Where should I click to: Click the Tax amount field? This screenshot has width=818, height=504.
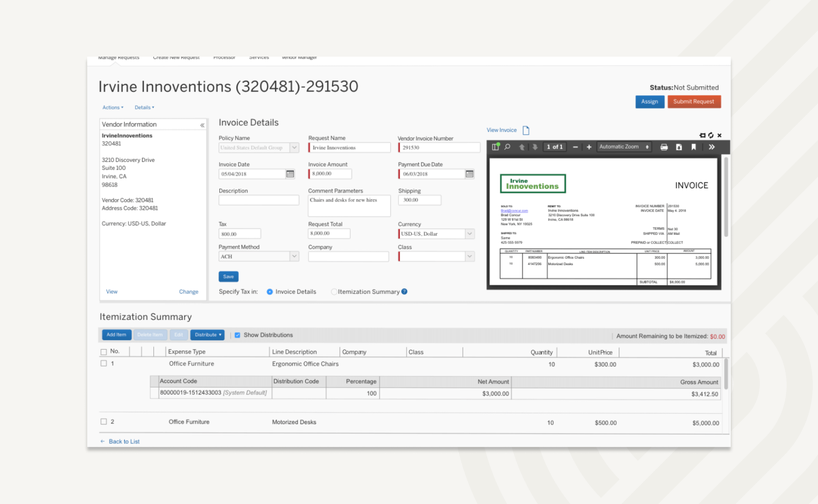pos(240,234)
